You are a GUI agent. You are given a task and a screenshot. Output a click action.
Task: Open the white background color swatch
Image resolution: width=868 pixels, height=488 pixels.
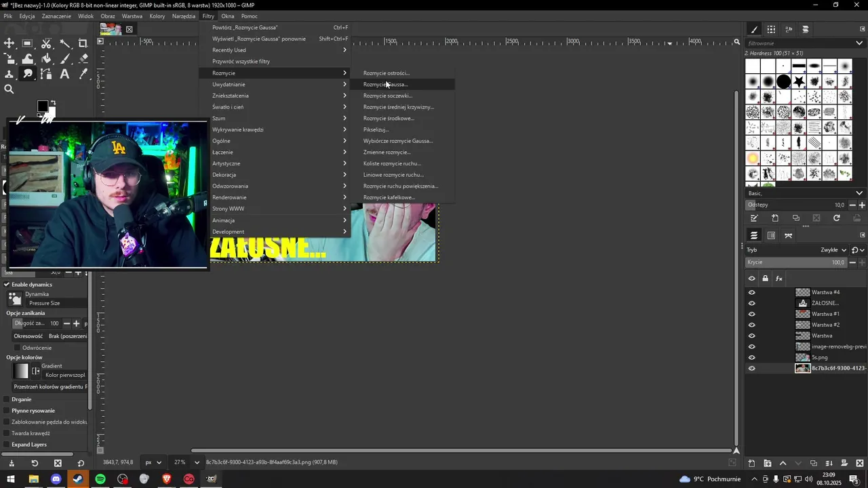pyautogui.click(x=52, y=112)
